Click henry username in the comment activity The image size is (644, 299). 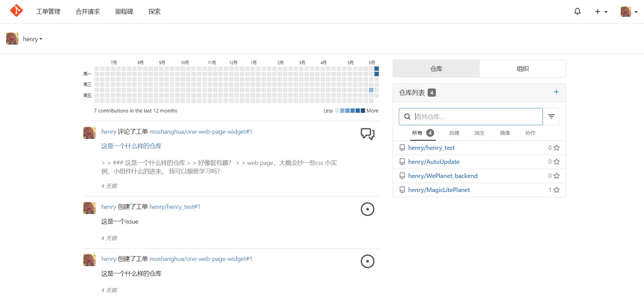coord(109,132)
